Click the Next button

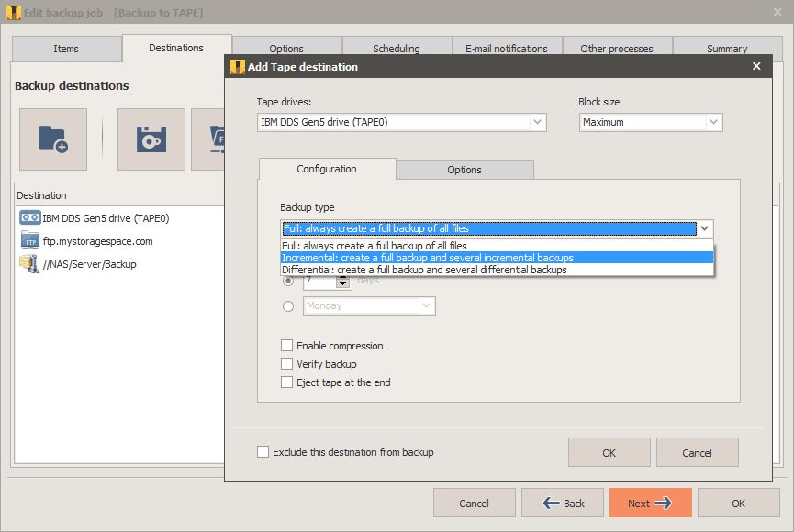pos(650,503)
